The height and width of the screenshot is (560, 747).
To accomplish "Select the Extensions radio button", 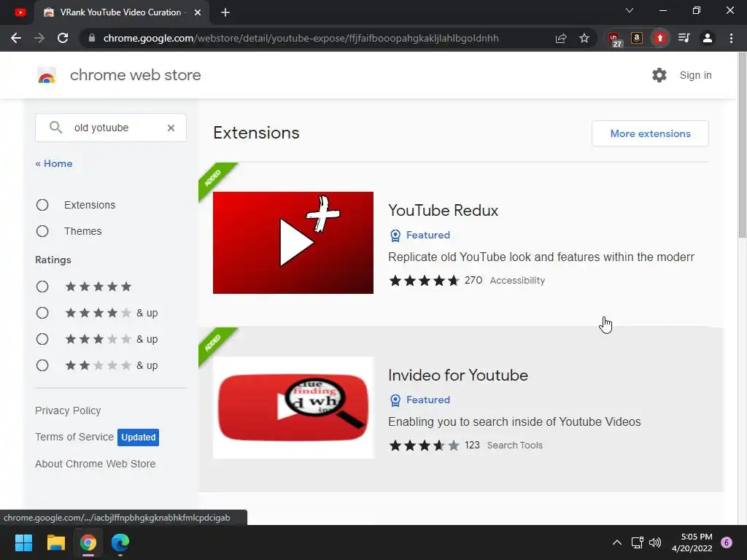I will click(x=42, y=205).
